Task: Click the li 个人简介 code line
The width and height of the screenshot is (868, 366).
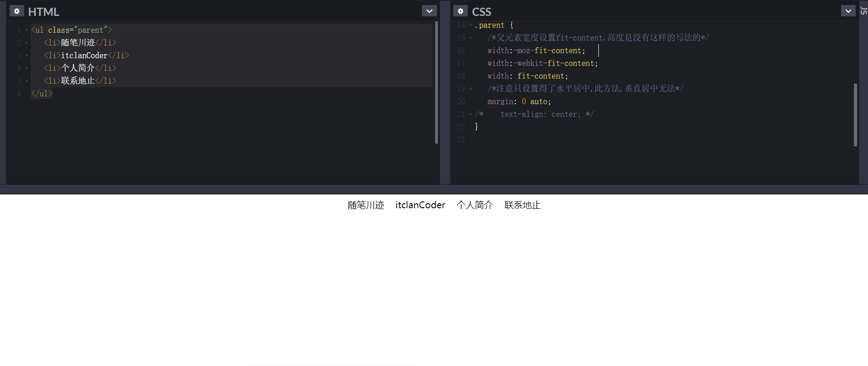Action: 80,68
